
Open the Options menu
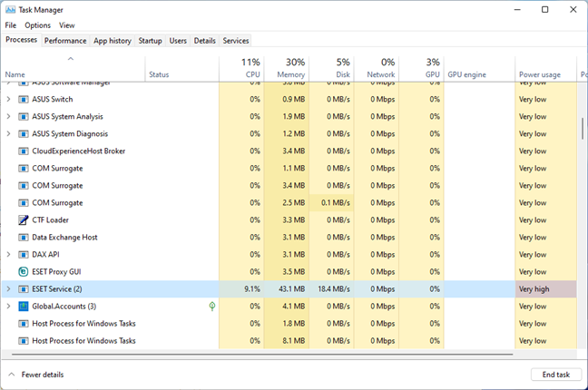coord(37,25)
